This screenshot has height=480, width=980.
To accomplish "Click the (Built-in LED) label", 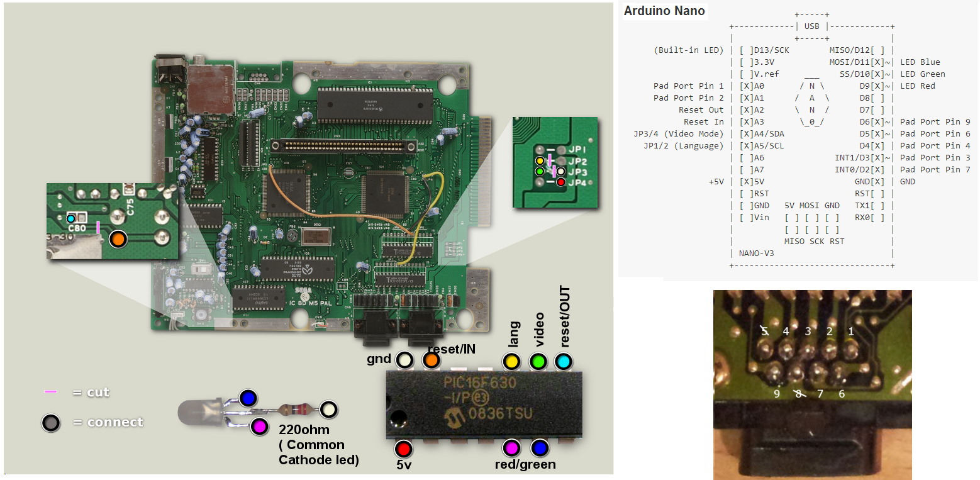I will point(689,50).
